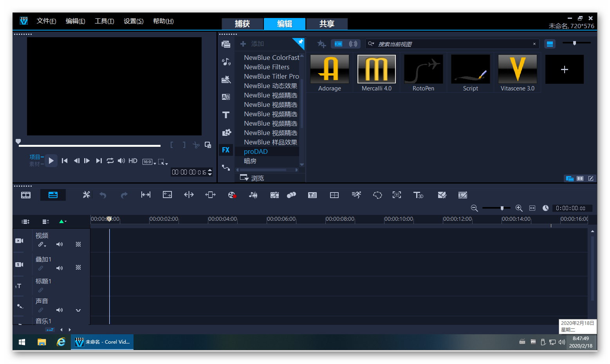Switch to Timeline view

click(53, 195)
